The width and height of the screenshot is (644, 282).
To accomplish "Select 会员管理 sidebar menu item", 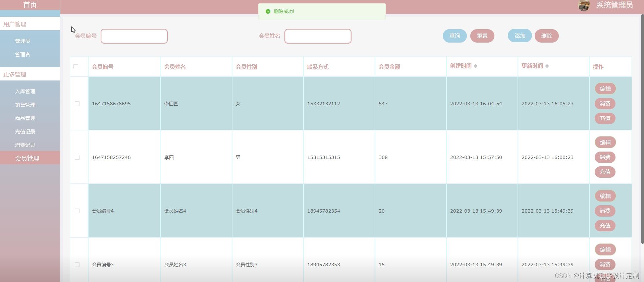I will click(x=27, y=158).
